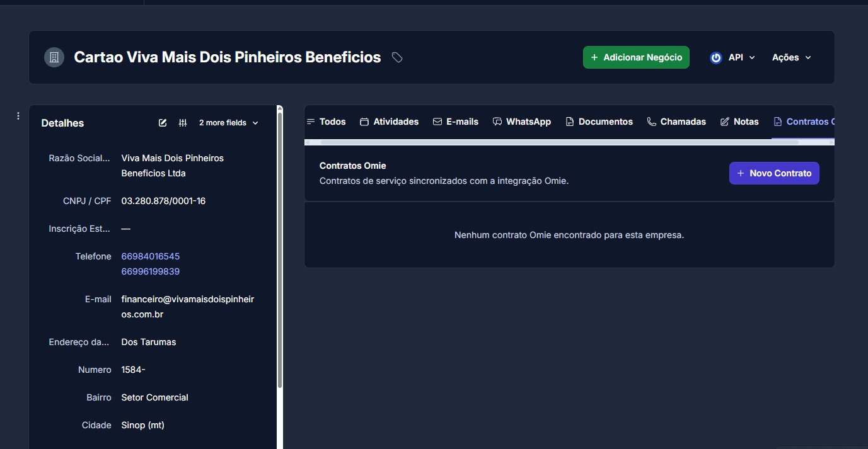Switch to the Notas tab
The width and height of the screenshot is (868, 449).
click(x=739, y=122)
